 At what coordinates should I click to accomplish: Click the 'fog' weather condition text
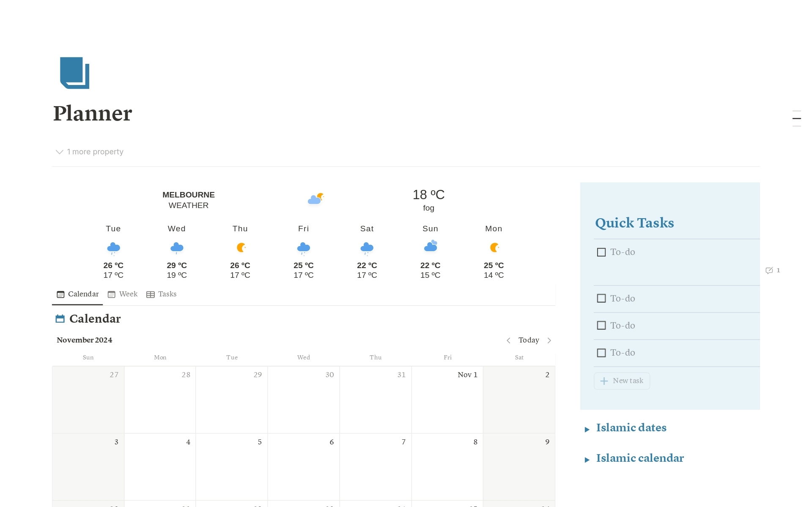(x=428, y=208)
